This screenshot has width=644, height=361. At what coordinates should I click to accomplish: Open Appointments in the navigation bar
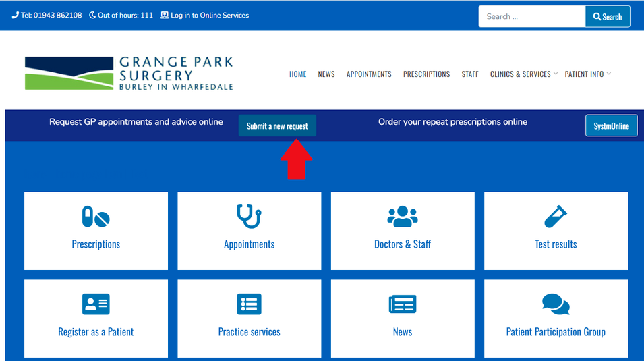tap(369, 74)
